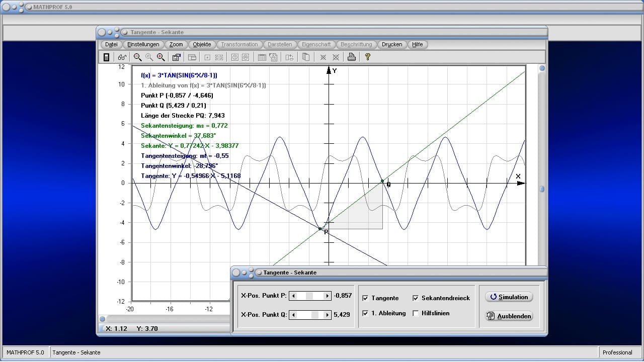Click 'Tangente - Sekante' in main status bar
The width and height of the screenshot is (644, 362).
pyautogui.click(x=76, y=352)
